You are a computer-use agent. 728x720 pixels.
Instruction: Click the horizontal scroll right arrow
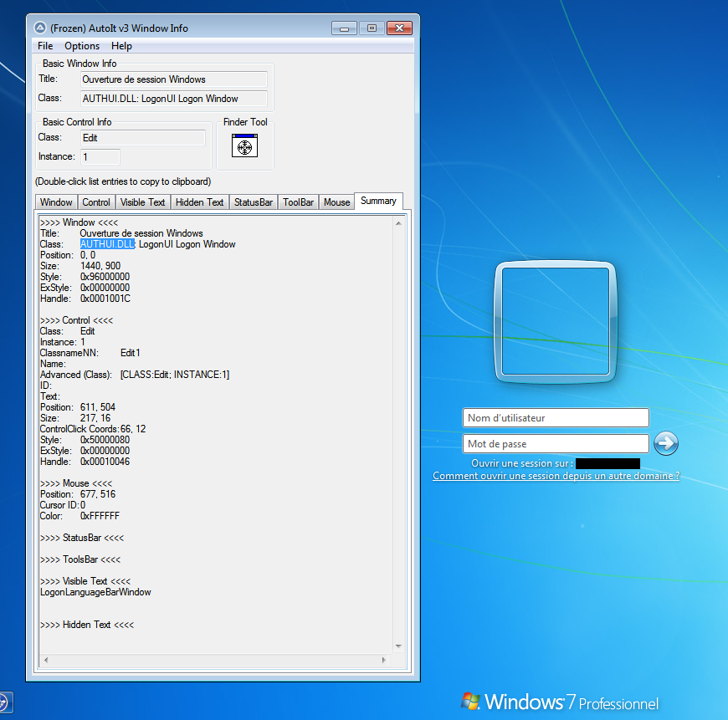coord(383,660)
